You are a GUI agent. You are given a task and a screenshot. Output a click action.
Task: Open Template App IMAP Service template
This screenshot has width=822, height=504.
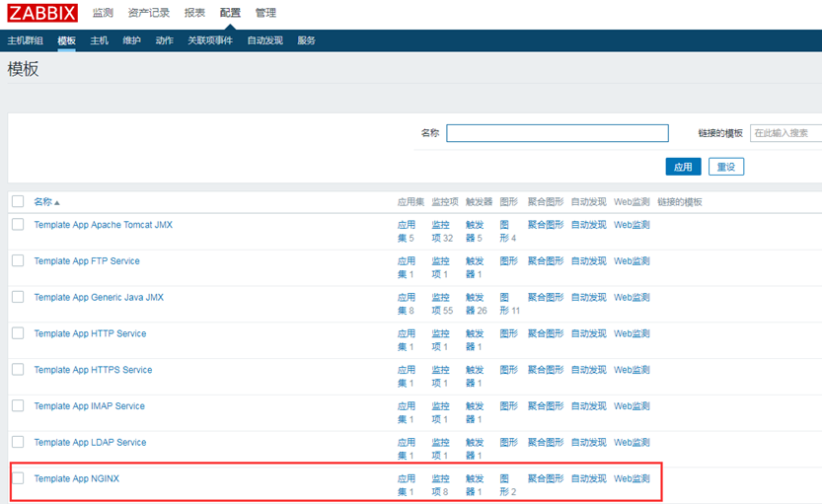coord(89,406)
